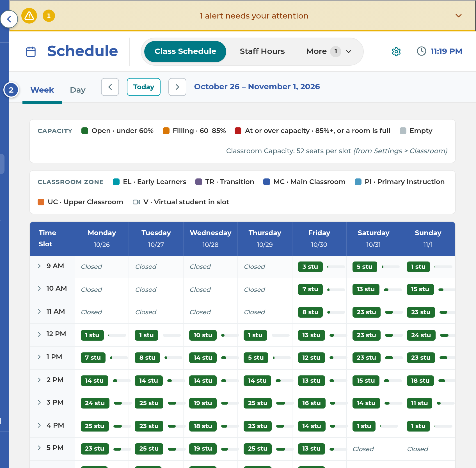Switch to the Staff Hours tab

[262, 51]
